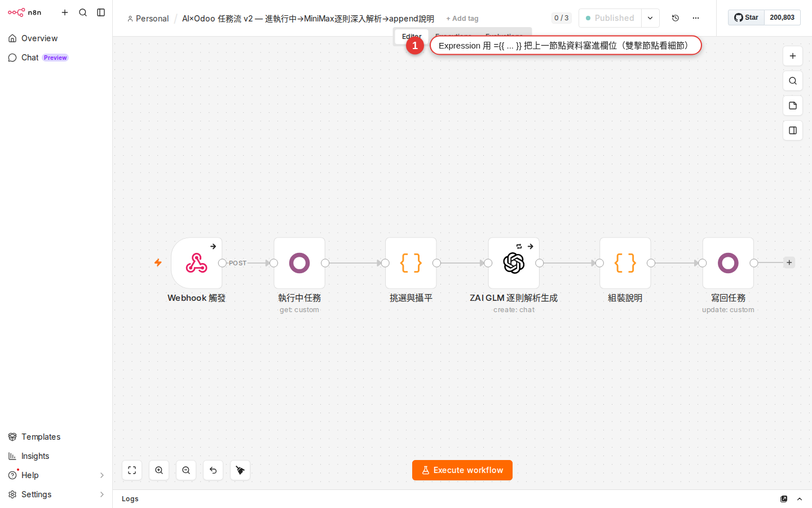This screenshot has height=508, width=812.
Task: Select the 挑選與攤平 code node
Action: (411, 263)
